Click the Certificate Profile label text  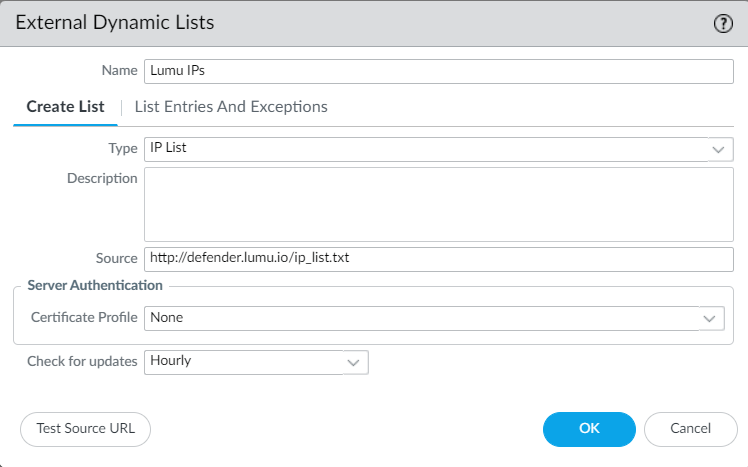84,318
